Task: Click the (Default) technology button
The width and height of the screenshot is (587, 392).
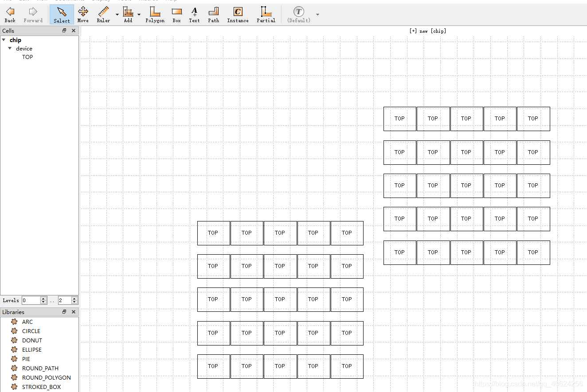Action: tap(299, 15)
